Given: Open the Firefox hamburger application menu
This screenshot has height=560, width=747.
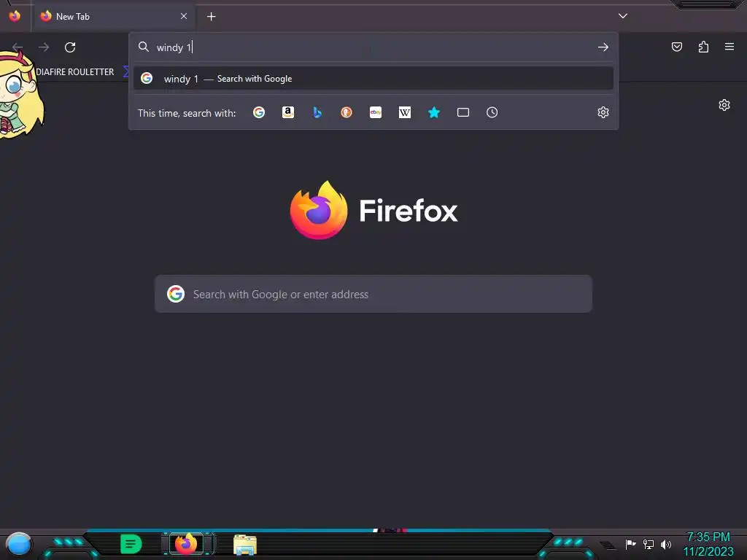Looking at the screenshot, I should coord(729,47).
